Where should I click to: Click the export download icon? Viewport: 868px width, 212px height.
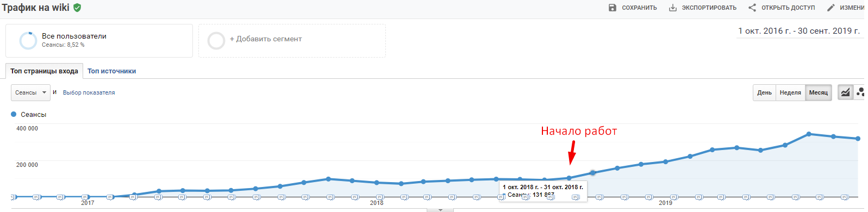coord(672,8)
